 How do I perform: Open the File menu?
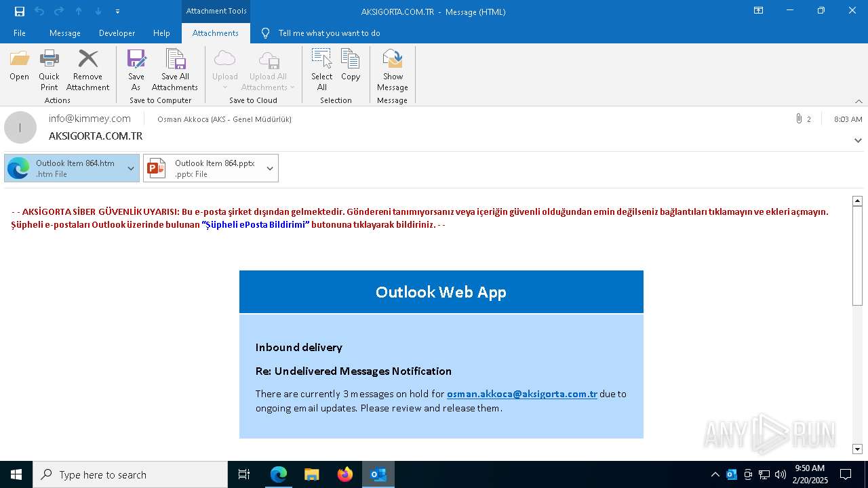(x=20, y=33)
